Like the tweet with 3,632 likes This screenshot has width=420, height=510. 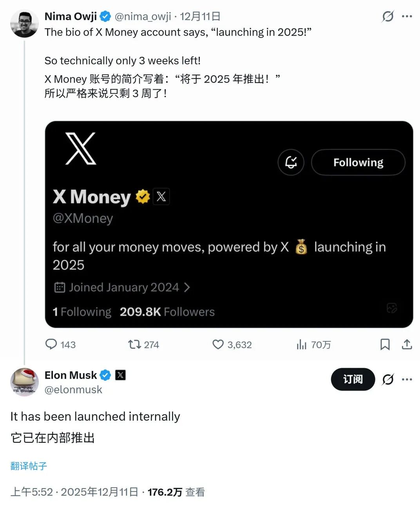pos(218,344)
